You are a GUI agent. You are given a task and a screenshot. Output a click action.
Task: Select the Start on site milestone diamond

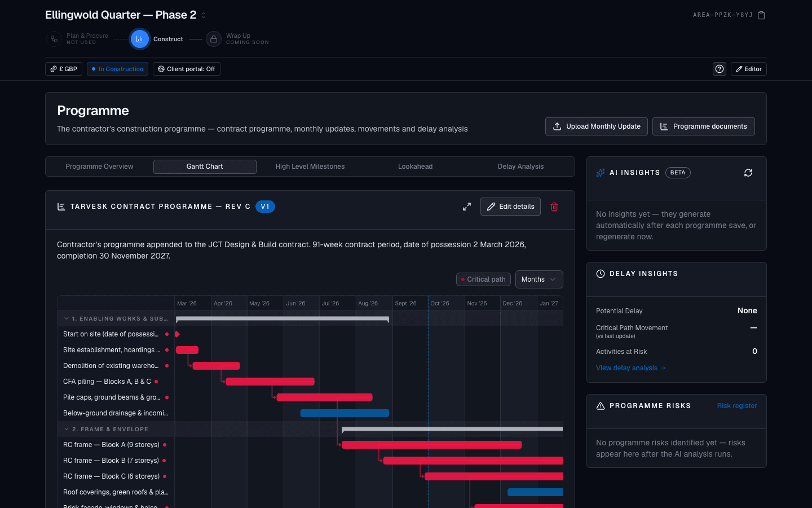177,334
